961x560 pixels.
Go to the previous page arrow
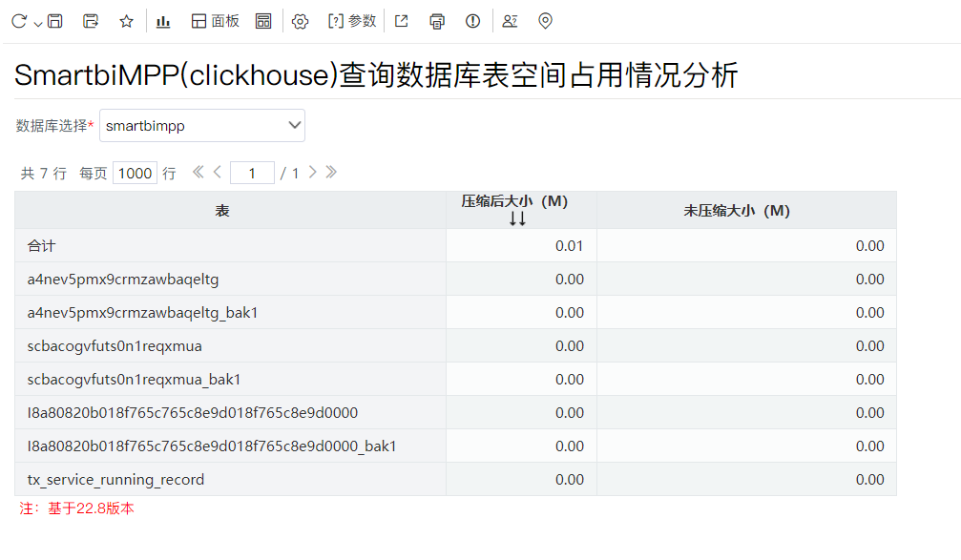point(217,172)
